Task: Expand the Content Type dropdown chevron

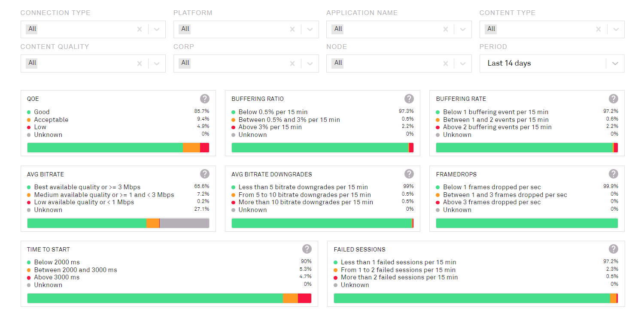Action: 616,29
